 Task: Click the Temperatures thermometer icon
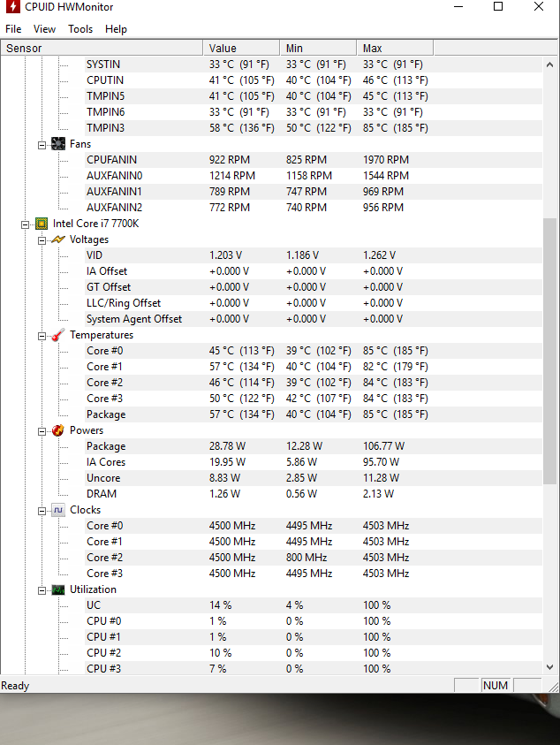[58, 335]
